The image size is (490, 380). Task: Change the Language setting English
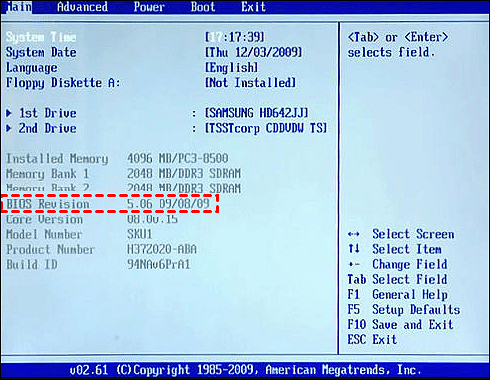pos(232,68)
